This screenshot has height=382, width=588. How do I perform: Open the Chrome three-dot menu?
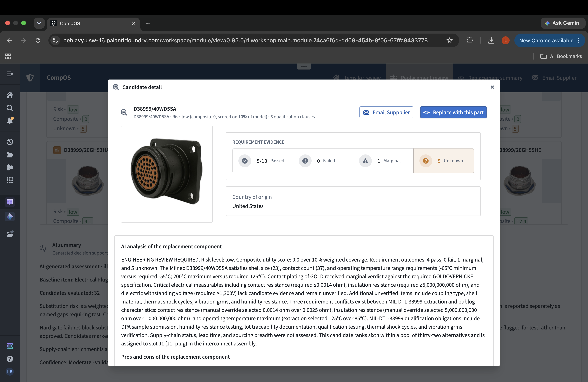(579, 40)
